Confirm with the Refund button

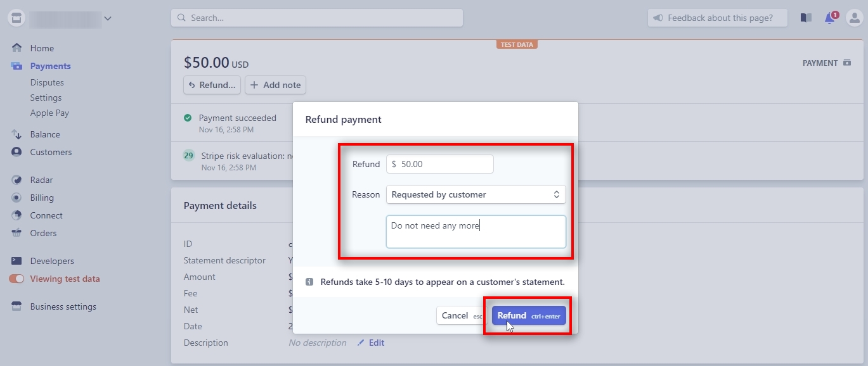528,315
